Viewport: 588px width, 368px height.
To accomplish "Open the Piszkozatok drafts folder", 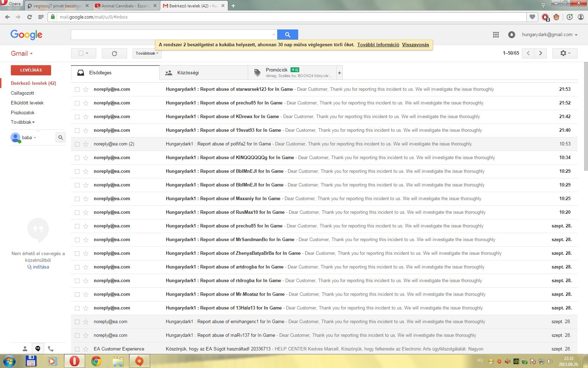I will (23, 113).
